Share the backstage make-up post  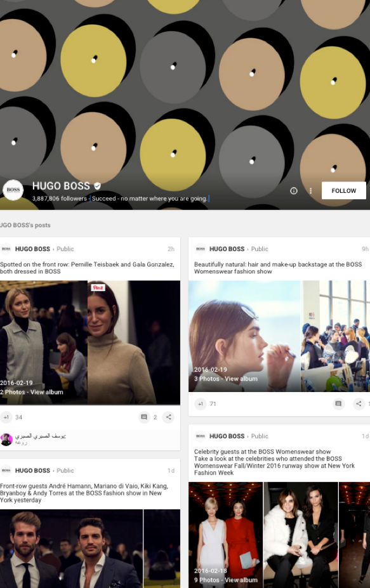pos(359,404)
